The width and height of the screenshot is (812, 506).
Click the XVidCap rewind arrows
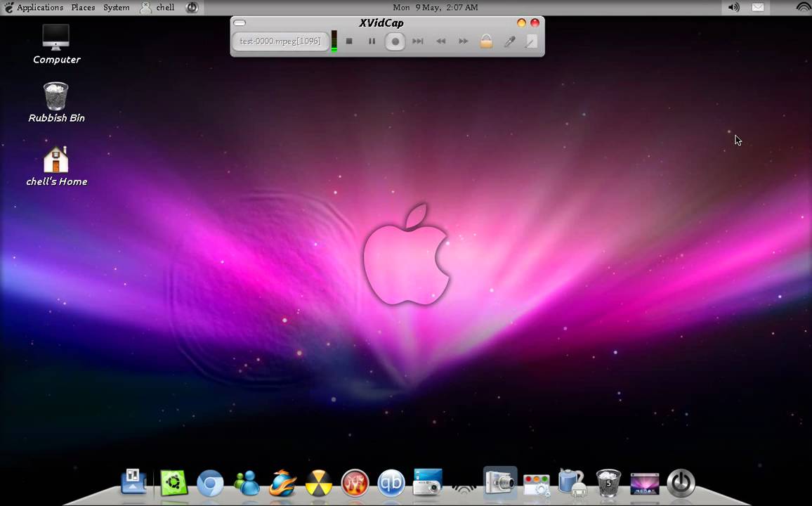pos(440,41)
